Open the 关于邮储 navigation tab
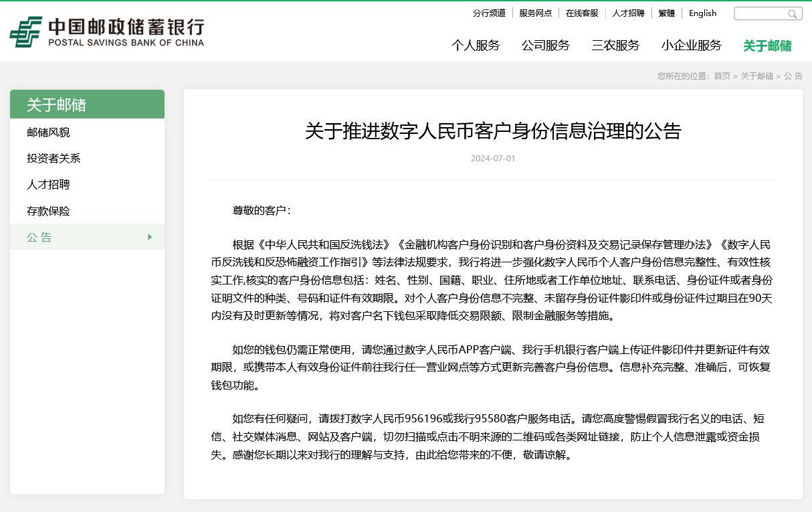The height and width of the screenshot is (512, 812). [x=767, y=46]
